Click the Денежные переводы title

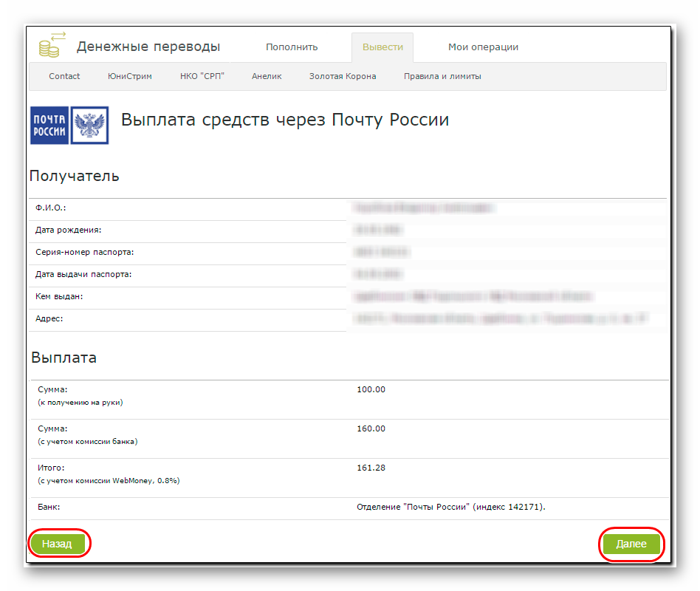148,47
